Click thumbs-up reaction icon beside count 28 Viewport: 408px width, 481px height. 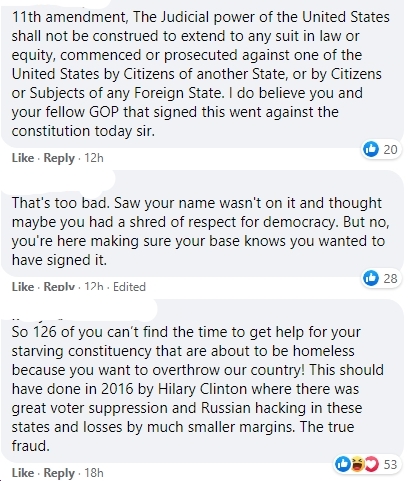coord(371,278)
